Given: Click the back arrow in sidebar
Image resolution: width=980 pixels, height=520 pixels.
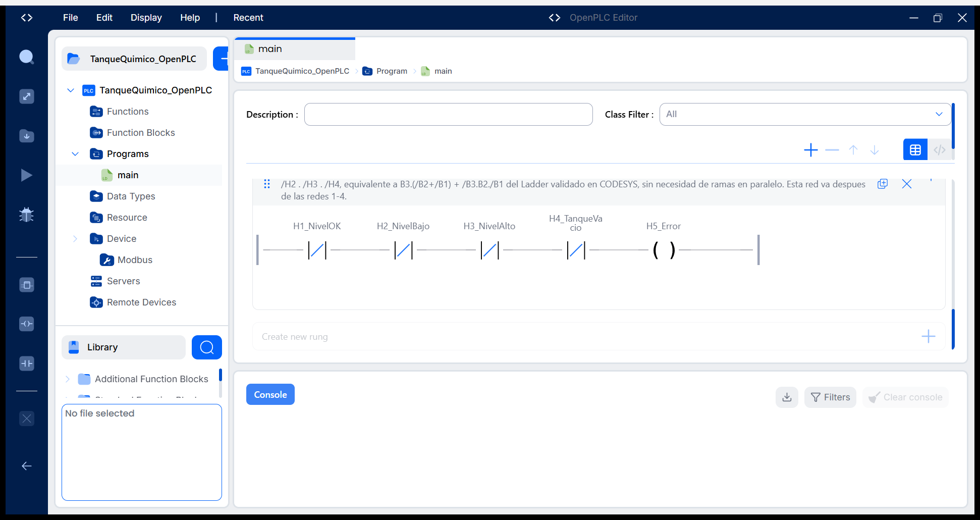Looking at the screenshot, I should click(x=27, y=466).
